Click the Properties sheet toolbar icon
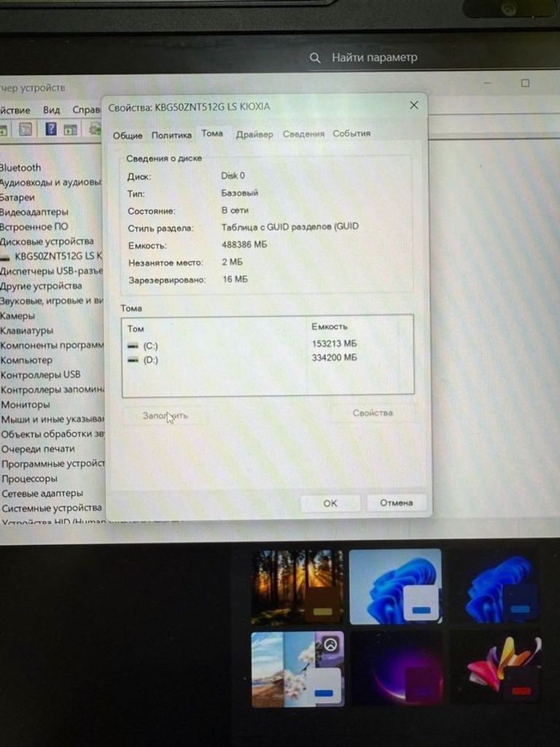560x747 pixels. 26,129
